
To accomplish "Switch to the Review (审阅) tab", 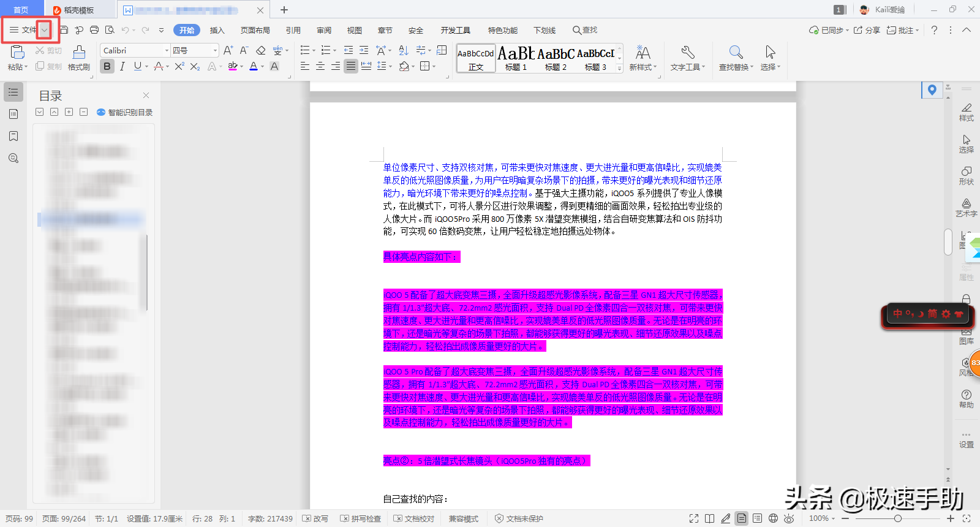I will 324,30.
